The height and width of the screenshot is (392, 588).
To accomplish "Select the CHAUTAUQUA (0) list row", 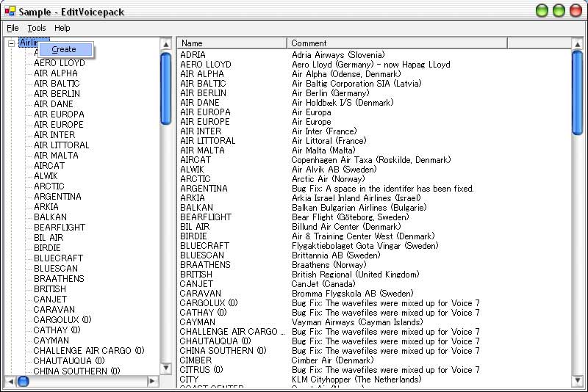I will pyautogui.click(x=373, y=341).
